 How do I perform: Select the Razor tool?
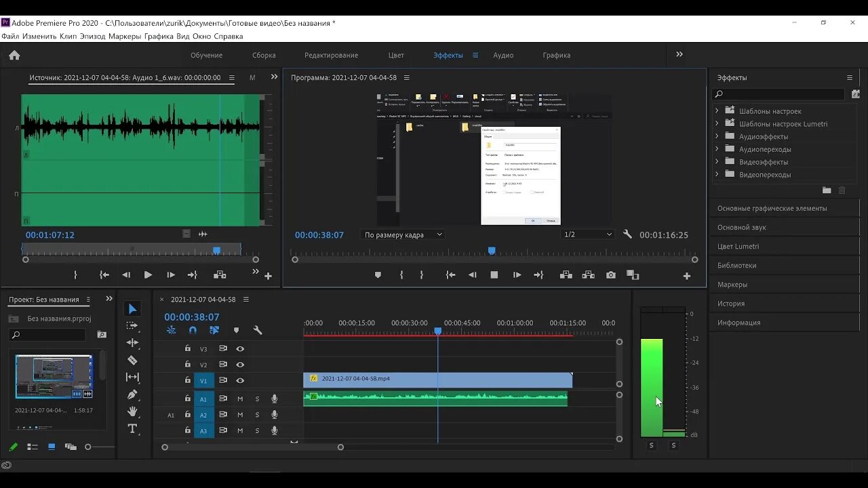coord(132,360)
